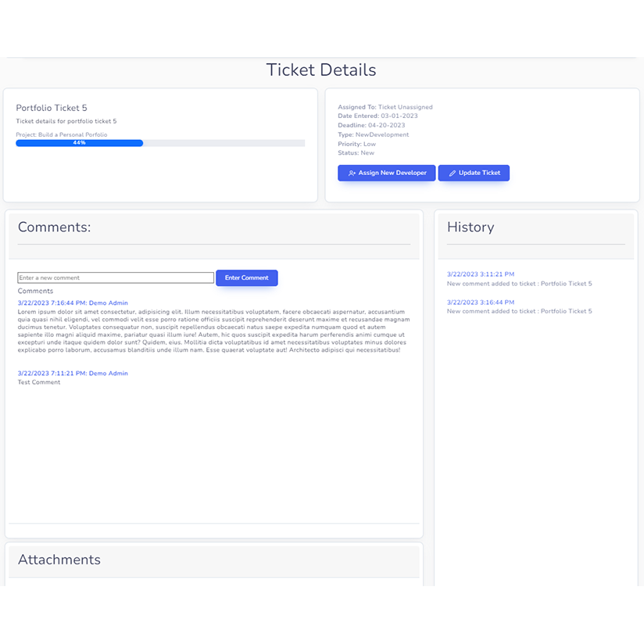Click 'Date Entered: 03-01-2023' text
The height and width of the screenshot is (644, 644).
click(377, 116)
